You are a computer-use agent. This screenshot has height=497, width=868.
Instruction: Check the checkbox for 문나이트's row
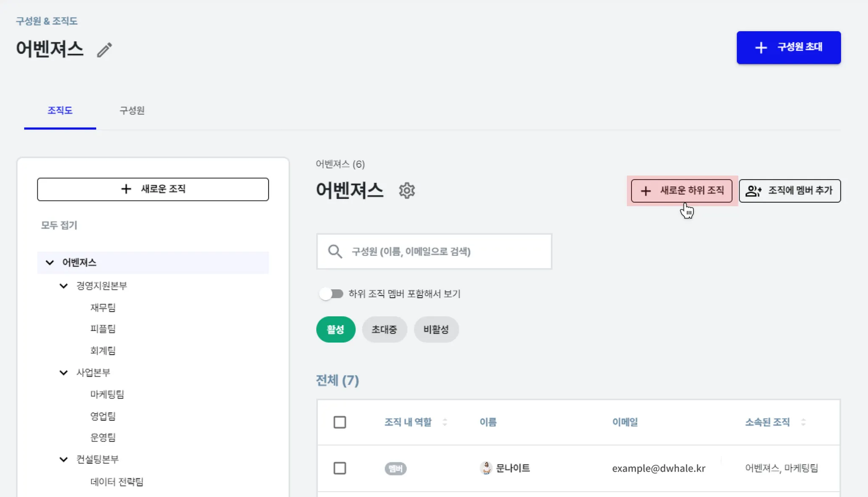point(339,469)
